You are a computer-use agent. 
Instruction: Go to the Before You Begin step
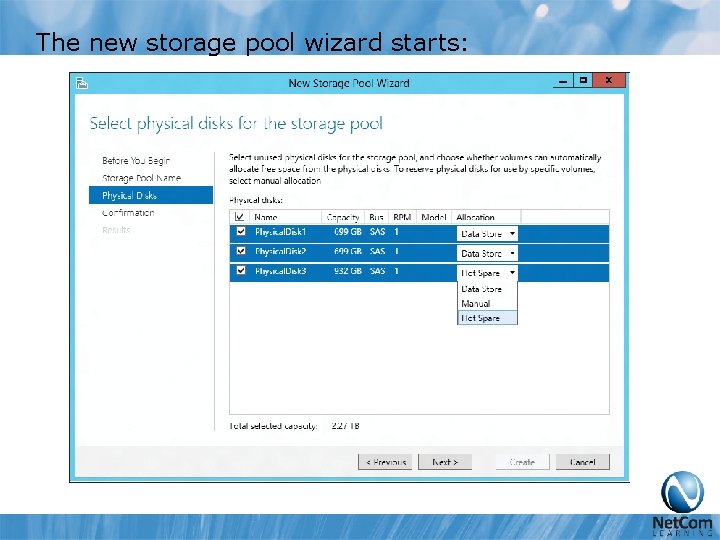[136, 161]
